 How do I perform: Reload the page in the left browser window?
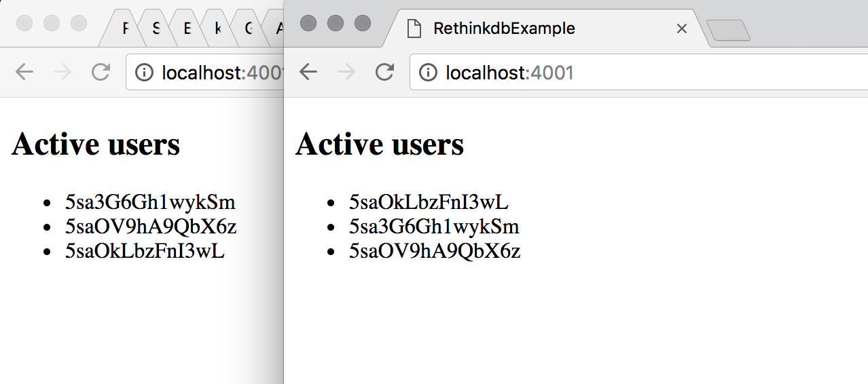pos(101,72)
